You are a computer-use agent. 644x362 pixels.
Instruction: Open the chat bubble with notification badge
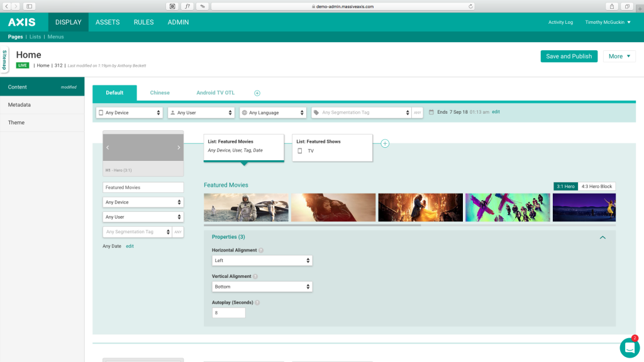point(629,348)
